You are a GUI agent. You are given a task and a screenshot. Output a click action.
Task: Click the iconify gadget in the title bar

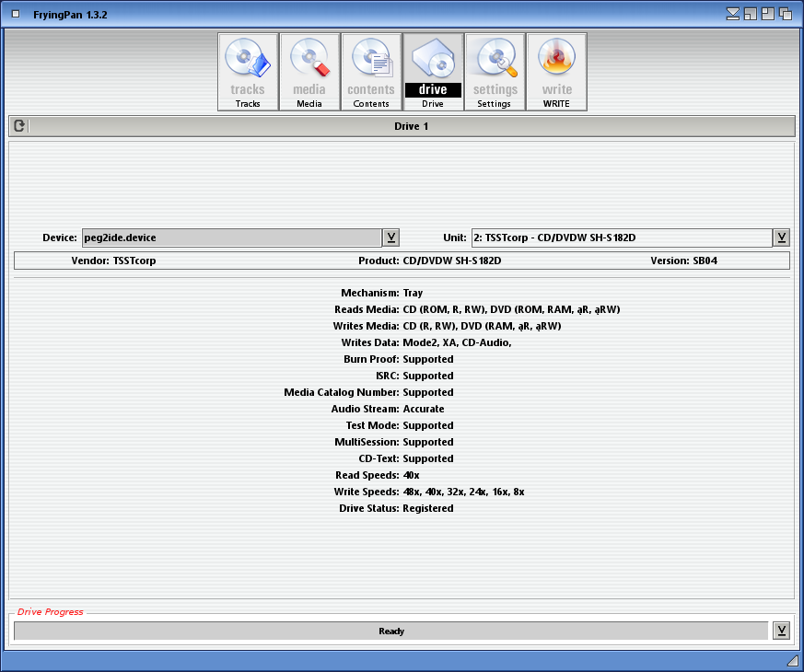[x=733, y=14]
